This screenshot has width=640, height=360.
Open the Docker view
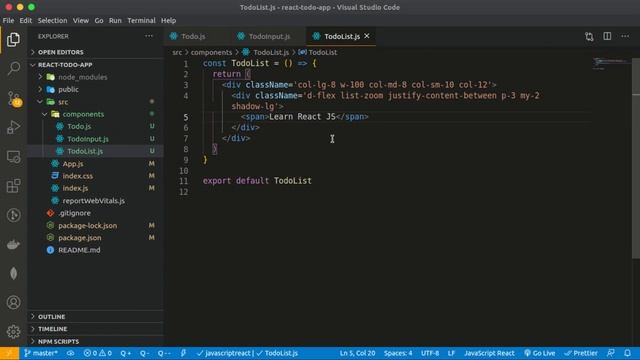point(13,244)
